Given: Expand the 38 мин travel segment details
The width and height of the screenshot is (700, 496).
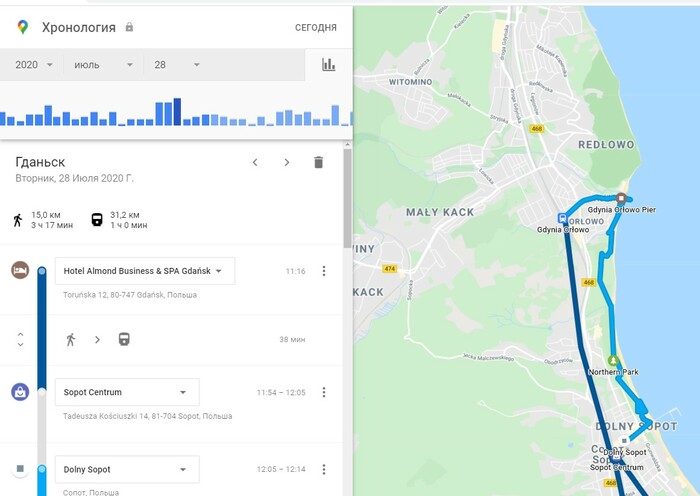Looking at the screenshot, I should [21, 339].
